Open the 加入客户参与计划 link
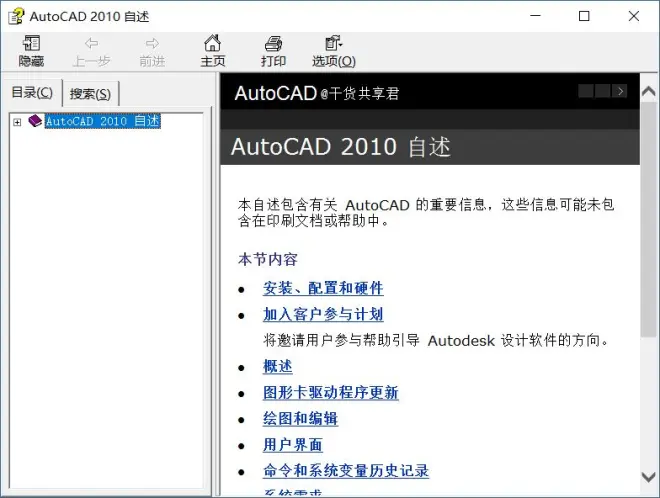Image resolution: width=660 pixels, height=498 pixels. (323, 314)
